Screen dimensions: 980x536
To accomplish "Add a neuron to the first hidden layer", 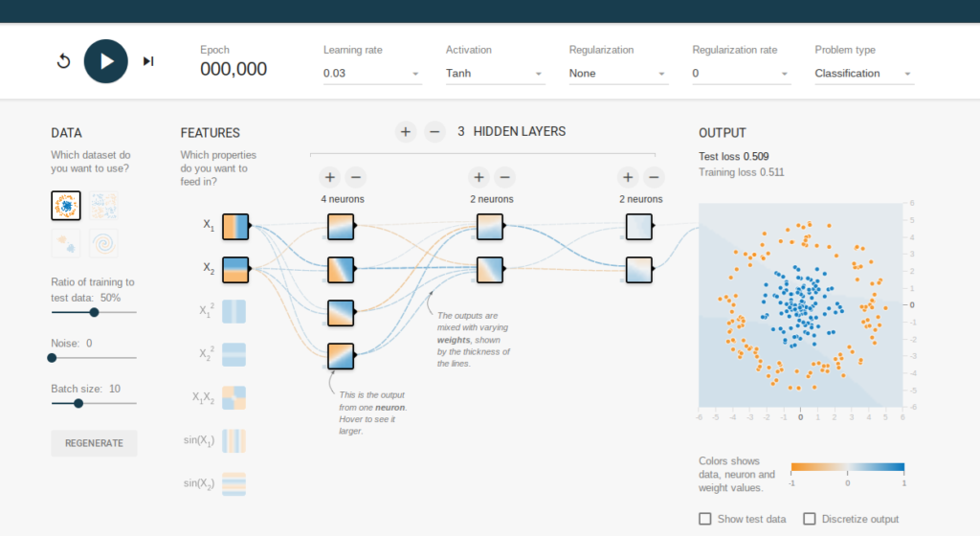I will (x=329, y=177).
